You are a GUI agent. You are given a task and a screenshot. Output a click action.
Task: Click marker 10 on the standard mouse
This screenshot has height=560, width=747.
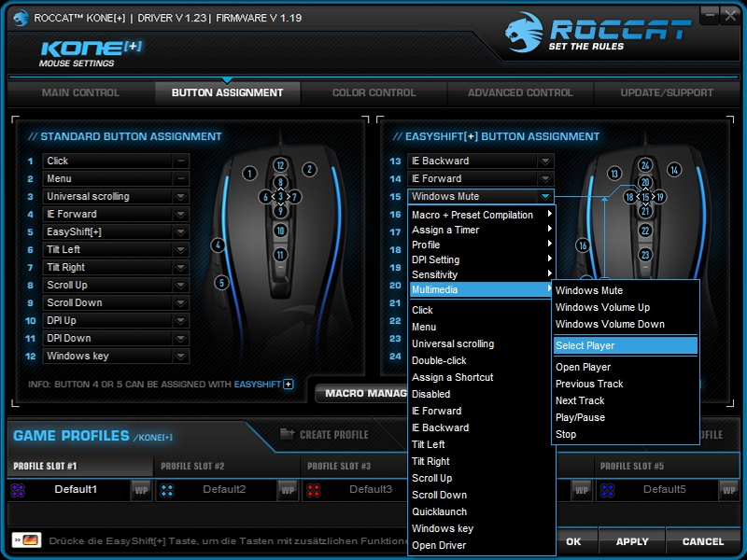click(280, 231)
